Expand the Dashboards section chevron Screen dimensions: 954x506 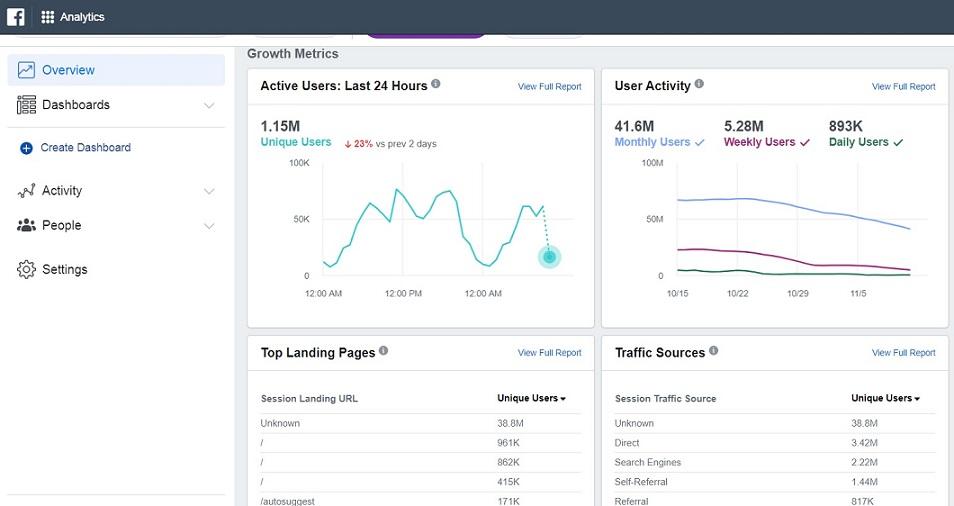pos(209,105)
